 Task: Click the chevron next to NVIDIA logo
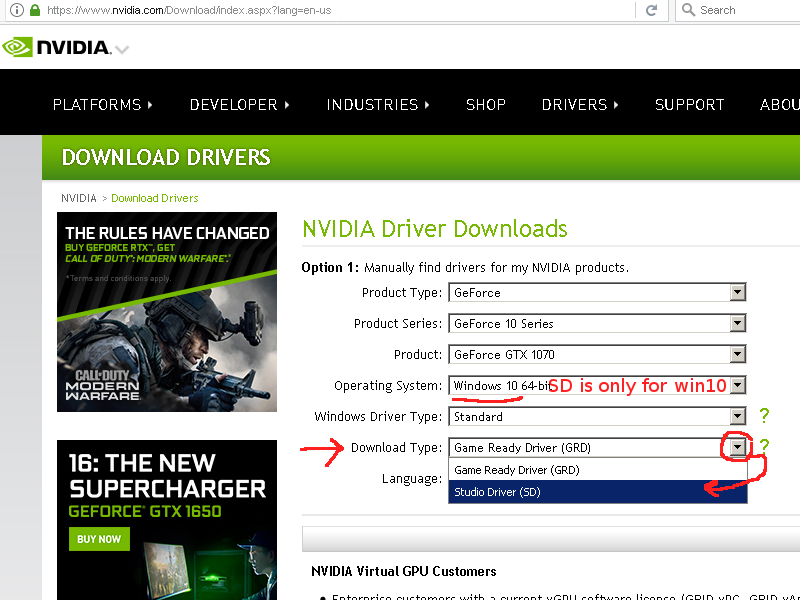[x=121, y=49]
